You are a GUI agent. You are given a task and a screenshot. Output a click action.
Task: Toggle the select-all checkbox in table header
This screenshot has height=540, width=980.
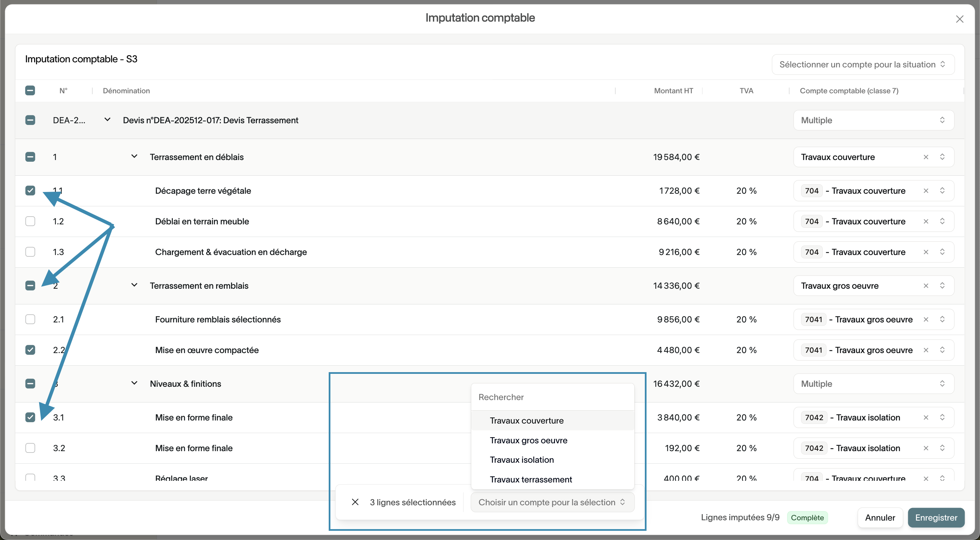[x=30, y=91]
